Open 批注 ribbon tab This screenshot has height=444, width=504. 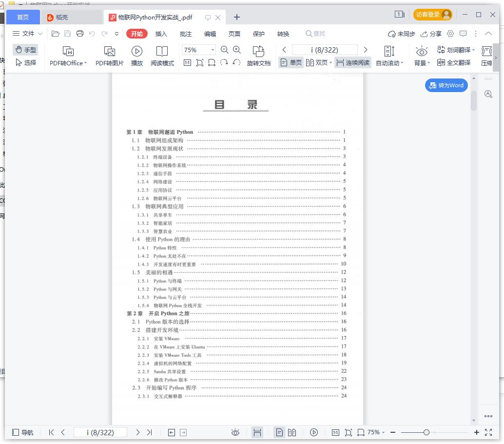[185, 34]
